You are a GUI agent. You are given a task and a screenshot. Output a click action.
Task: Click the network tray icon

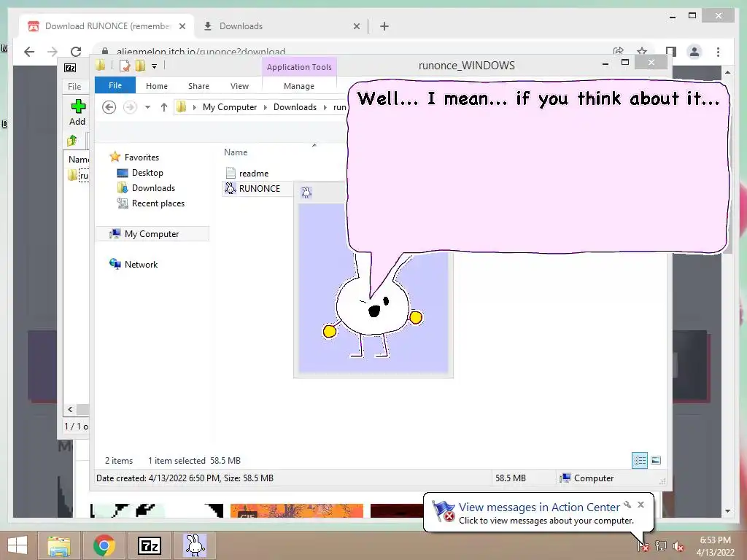coord(660,546)
